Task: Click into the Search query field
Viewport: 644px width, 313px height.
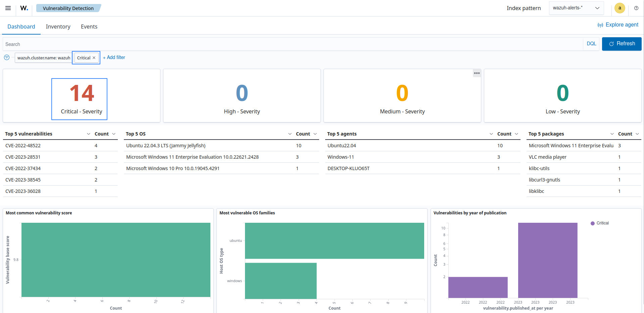Action: pyautogui.click(x=292, y=44)
